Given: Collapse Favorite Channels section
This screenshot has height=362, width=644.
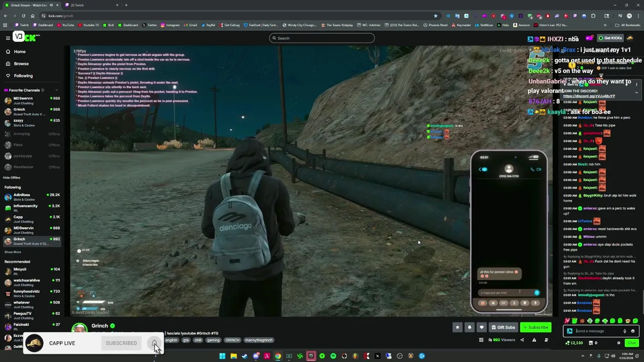Looking at the screenshot, I should 56,90.
